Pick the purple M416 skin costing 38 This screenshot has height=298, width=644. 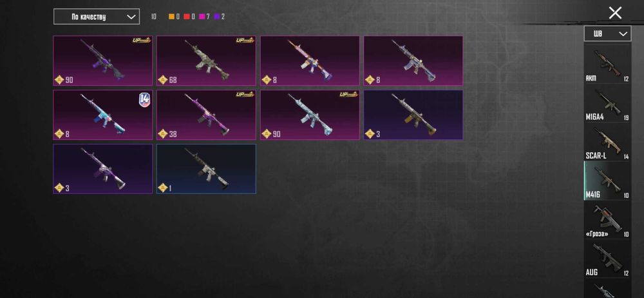pos(206,115)
